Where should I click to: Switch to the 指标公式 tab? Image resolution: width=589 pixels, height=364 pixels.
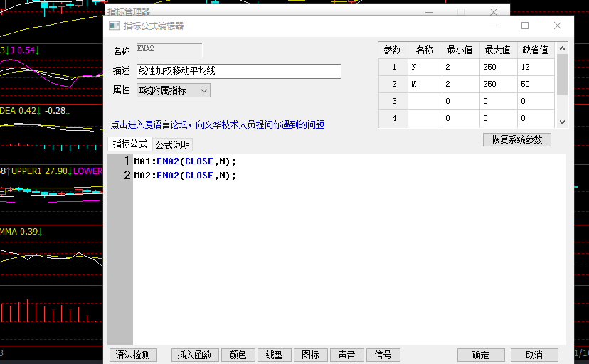point(130,144)
